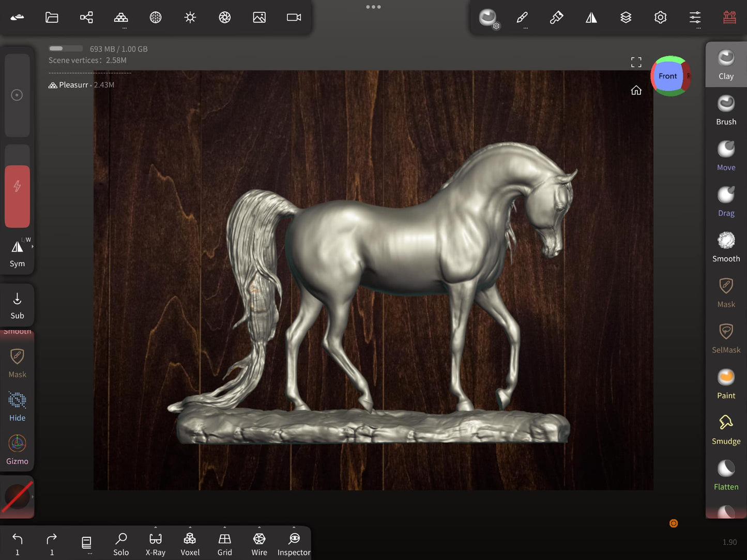Select the Move tool
The image size is (747, 560).
[726, 155]
